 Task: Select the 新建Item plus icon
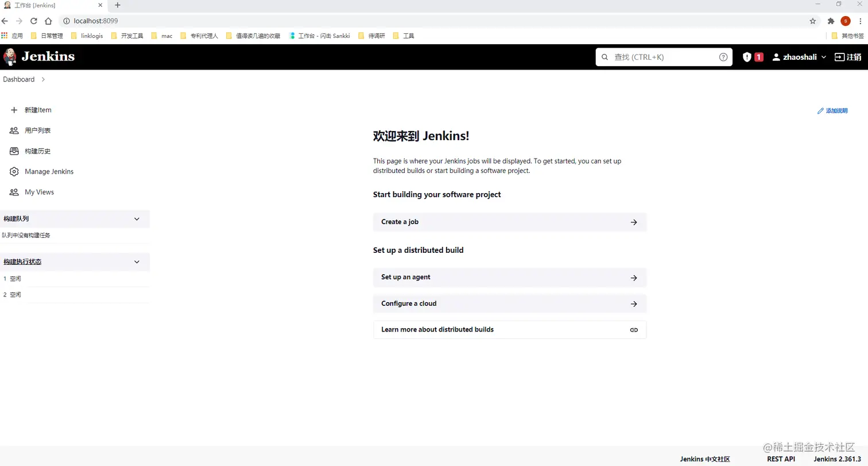14,110
